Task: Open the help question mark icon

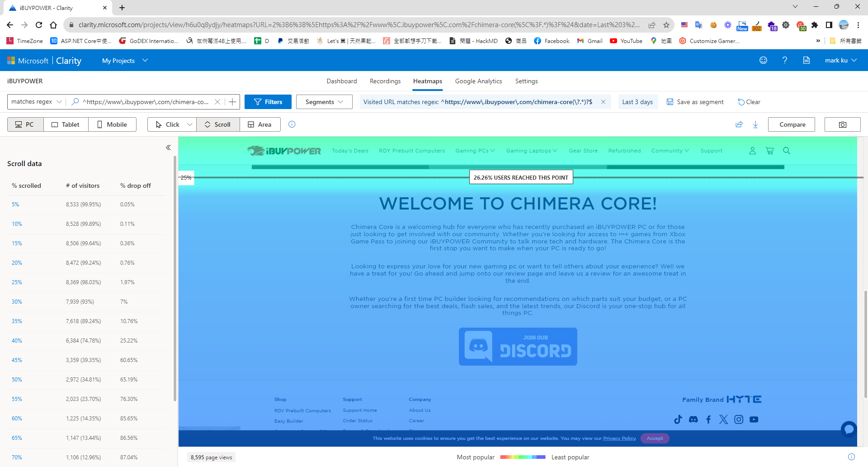Action: click(785, 60)
